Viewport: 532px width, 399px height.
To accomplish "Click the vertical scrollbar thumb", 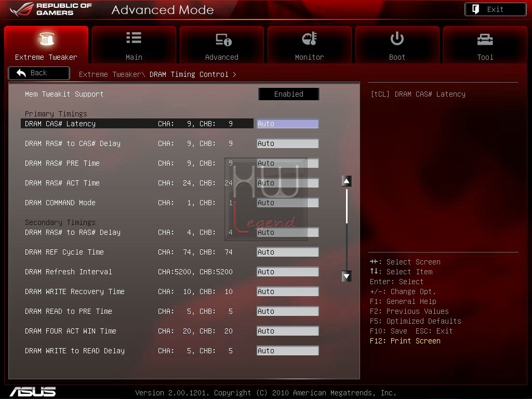I will 347,206.
